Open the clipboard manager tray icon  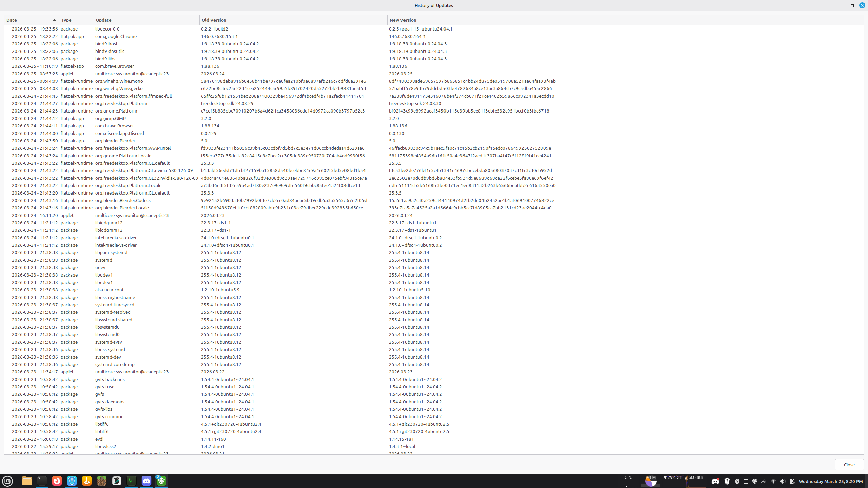746,481
